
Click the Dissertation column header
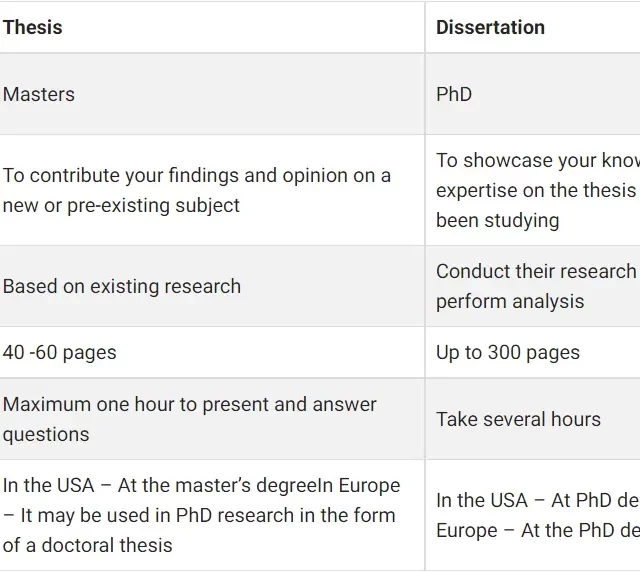[490, 27]
